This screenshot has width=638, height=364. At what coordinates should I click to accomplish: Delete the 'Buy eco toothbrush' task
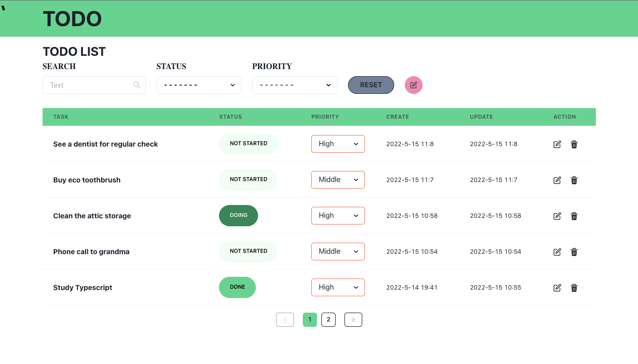coord(574,180)
